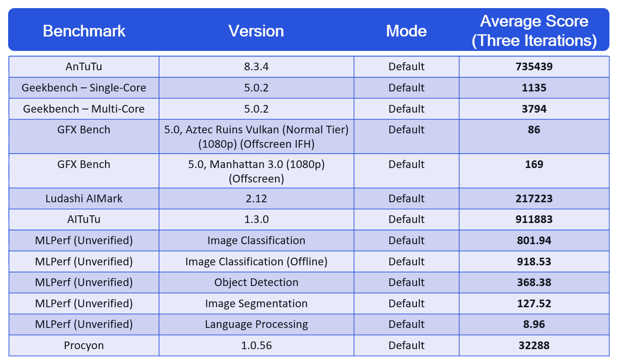Select the Object Detection cell
The height and width of the screenshot is (364, 618).
[x=256, y=282]
